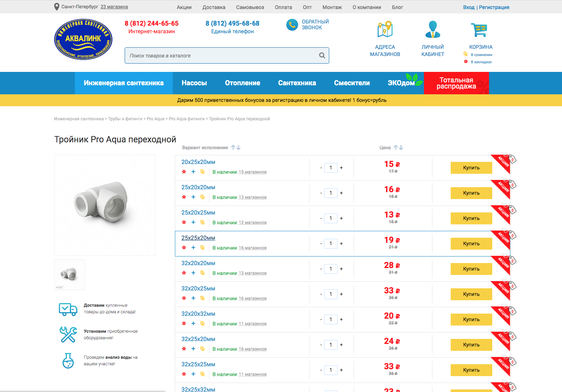Open the store addresses map icon
This screenshot has height=392, width=562.
pos(385,29)
